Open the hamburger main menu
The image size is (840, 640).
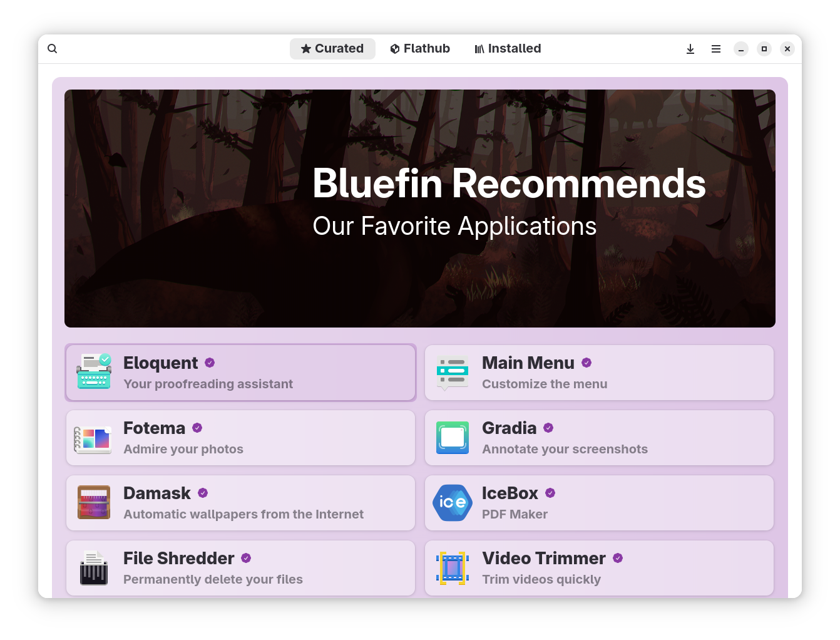pyautogui.click(x=716, y=49)
